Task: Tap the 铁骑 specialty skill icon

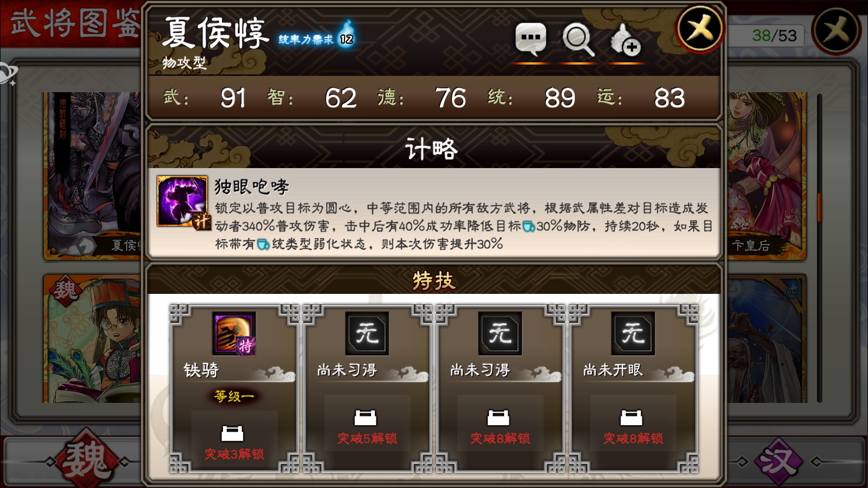Action: (x=234, y=333)
